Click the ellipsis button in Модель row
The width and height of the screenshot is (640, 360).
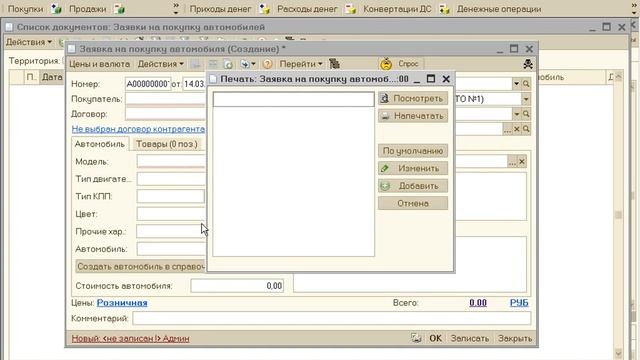512,162
